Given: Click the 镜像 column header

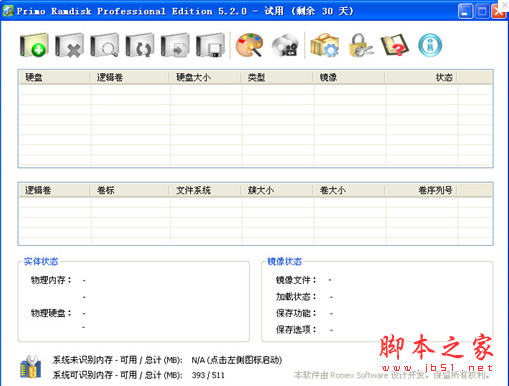Looking at the screenshot, I should pos(349,77).
